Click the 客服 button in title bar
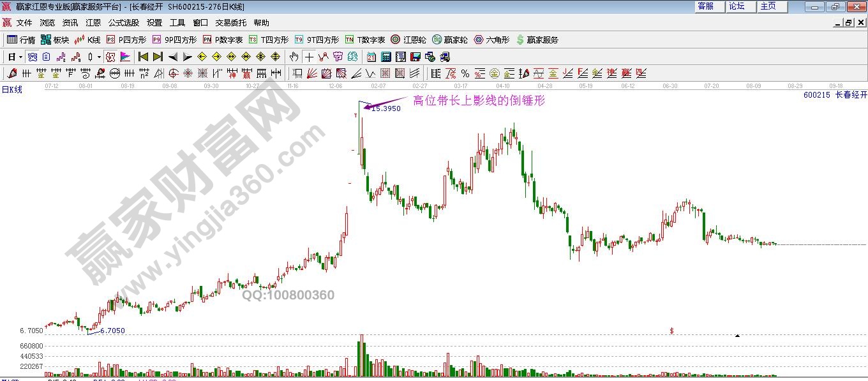Image resolution: width=868 pixels, height=381 pixels. coord(706,6)
